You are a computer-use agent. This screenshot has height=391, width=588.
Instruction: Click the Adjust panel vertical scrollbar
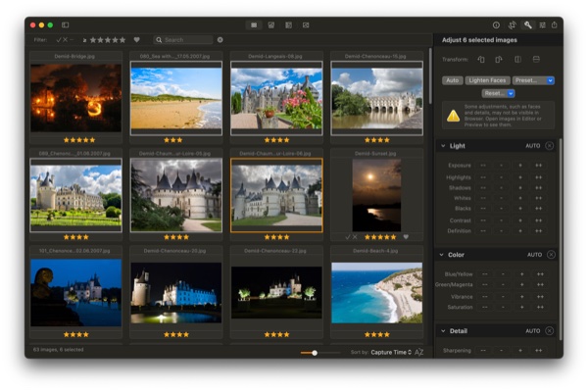(561, 239)
